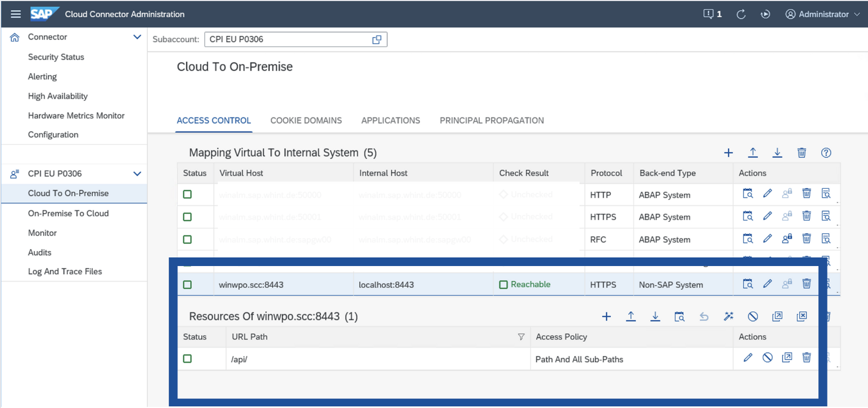This screenshot has width=868, height=408.
Task: Open Security Status page
Action: (56, 57)
